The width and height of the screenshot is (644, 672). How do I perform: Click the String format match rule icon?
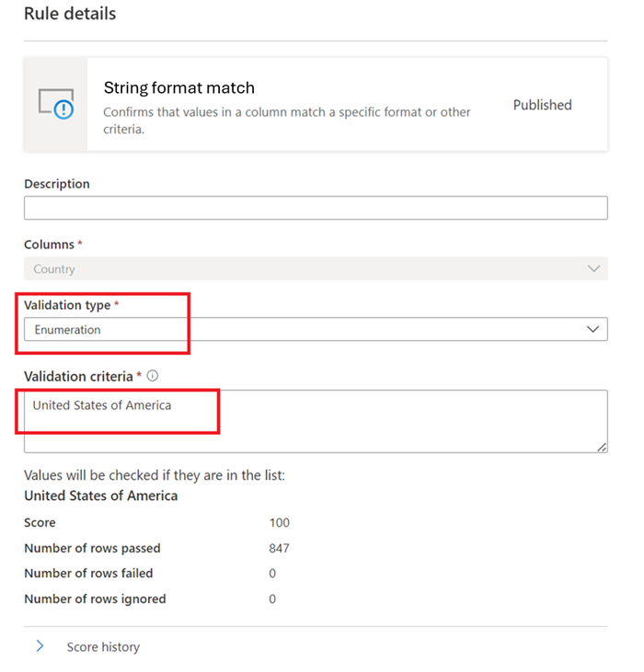click(56, 104)
